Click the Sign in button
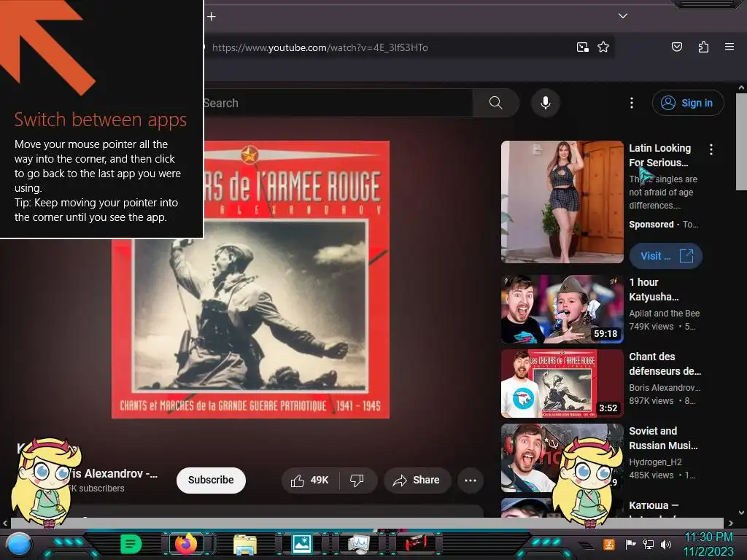 point(688,103)
